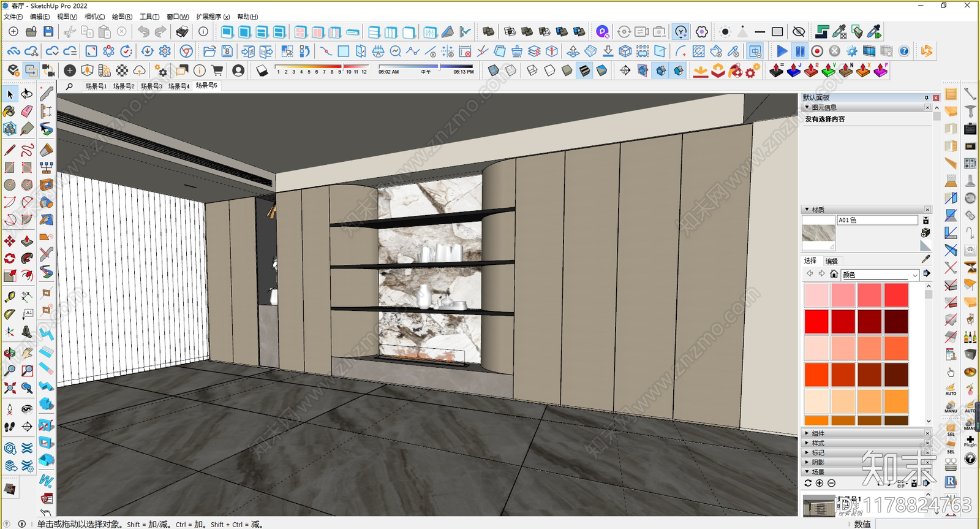Switch to scene tab 场景号5
The height and width of the screenshot is (529, 980).
point(206,86)
